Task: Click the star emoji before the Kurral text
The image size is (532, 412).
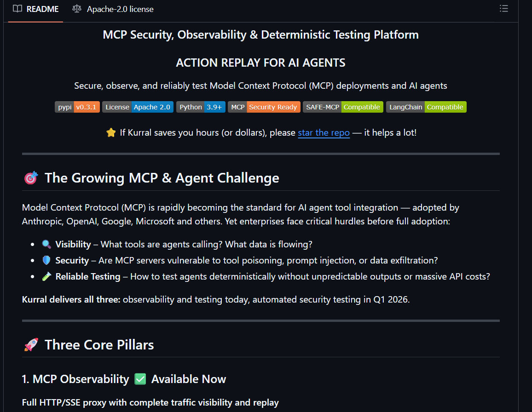Action: tap(111, 132)
